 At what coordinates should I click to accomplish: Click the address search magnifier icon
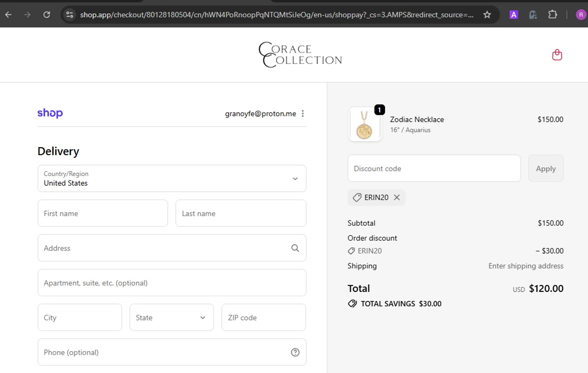295,248
